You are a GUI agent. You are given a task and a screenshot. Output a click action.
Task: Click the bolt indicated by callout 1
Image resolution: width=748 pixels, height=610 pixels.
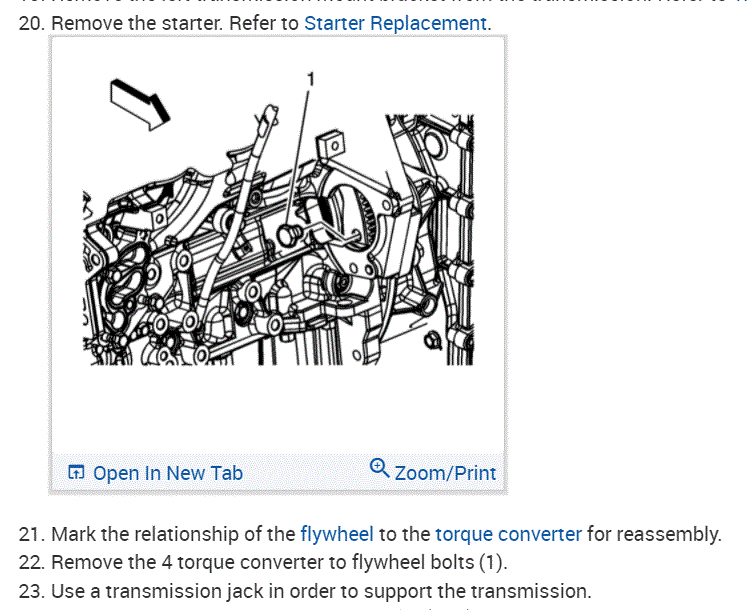288,235
